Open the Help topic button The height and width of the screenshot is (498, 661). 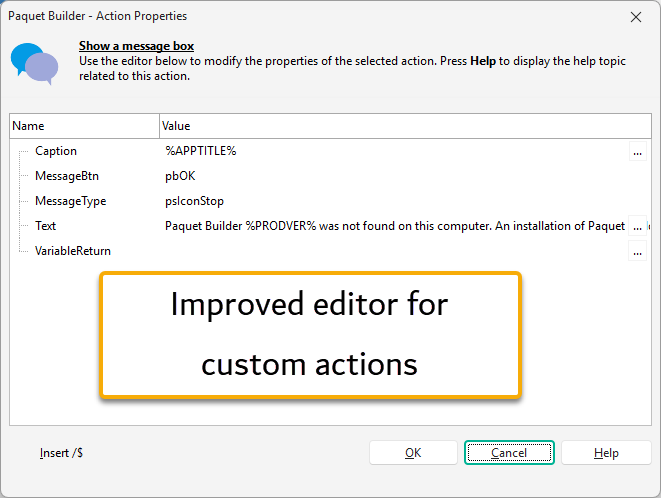[x=606, y=453]
